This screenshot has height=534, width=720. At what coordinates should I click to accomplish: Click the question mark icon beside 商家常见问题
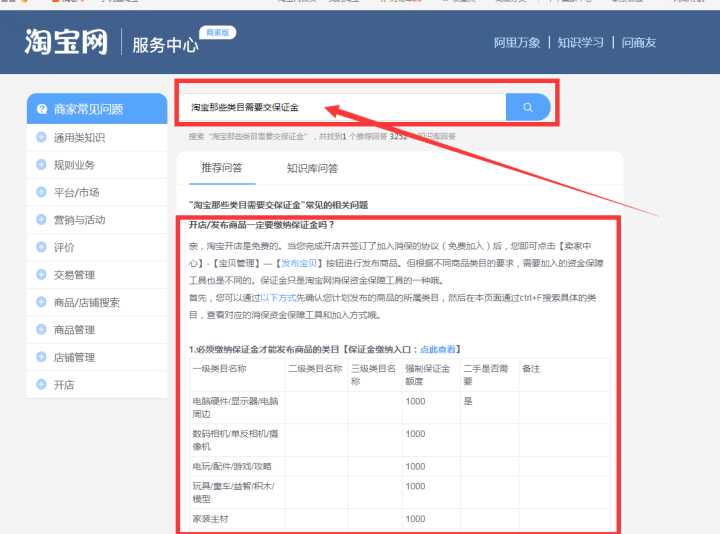point(42,109)
